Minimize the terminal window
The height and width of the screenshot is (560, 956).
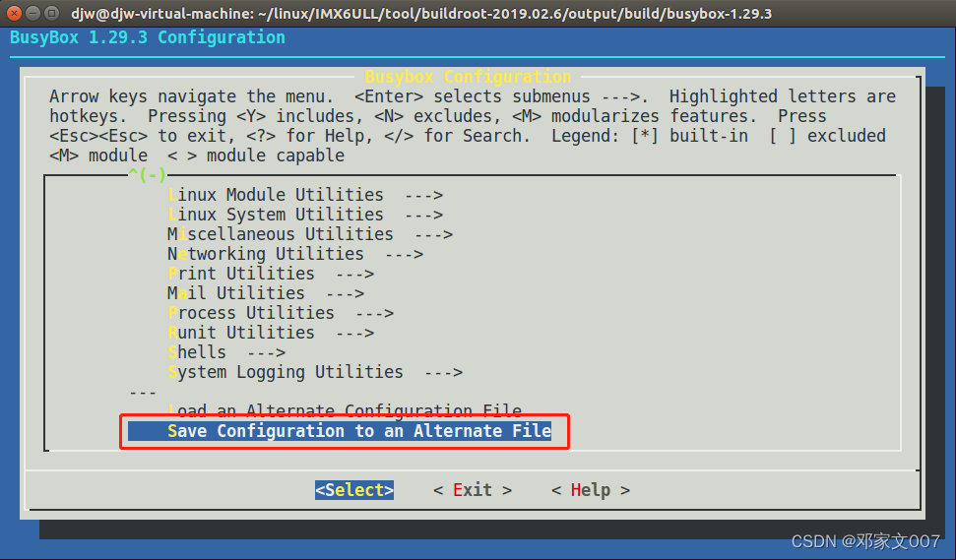tap(33, 13)
